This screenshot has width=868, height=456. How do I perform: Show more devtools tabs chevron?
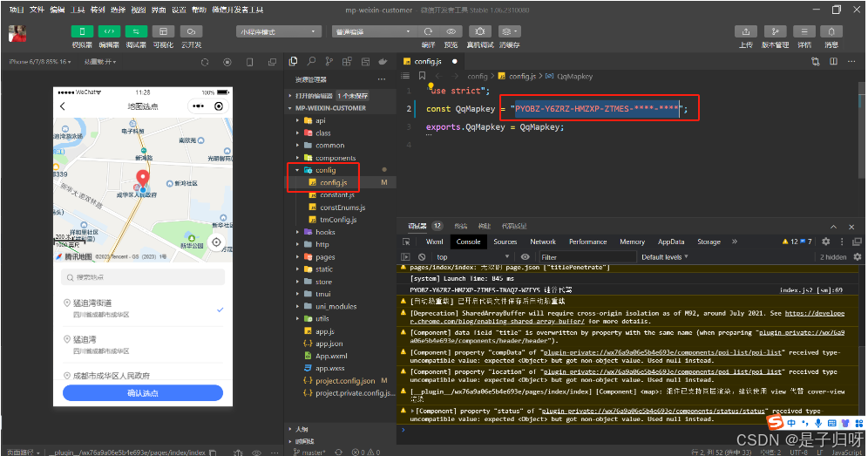click(735, 242)
